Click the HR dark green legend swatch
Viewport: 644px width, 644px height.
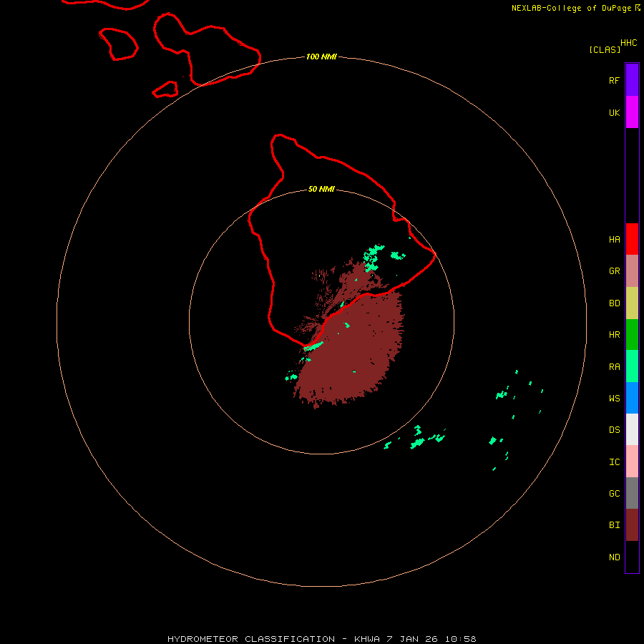632,335
